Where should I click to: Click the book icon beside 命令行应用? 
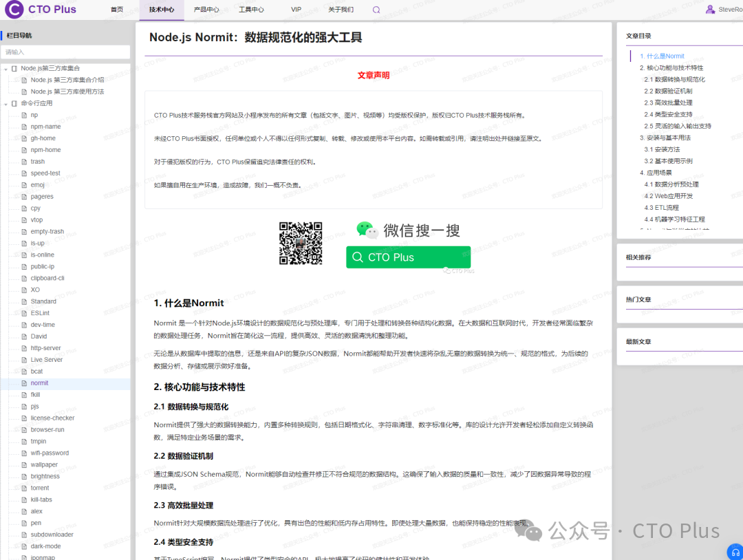[x=14, y=103]
